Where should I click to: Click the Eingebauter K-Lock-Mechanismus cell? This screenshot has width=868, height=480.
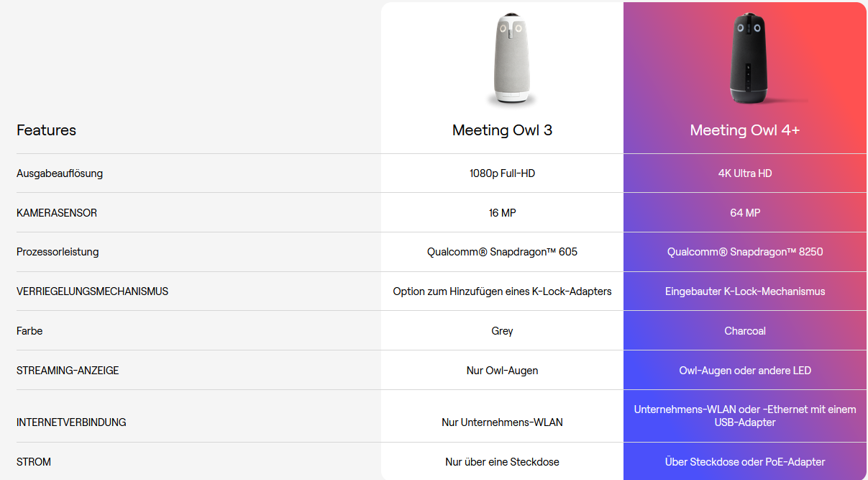(x=745, y=291)
